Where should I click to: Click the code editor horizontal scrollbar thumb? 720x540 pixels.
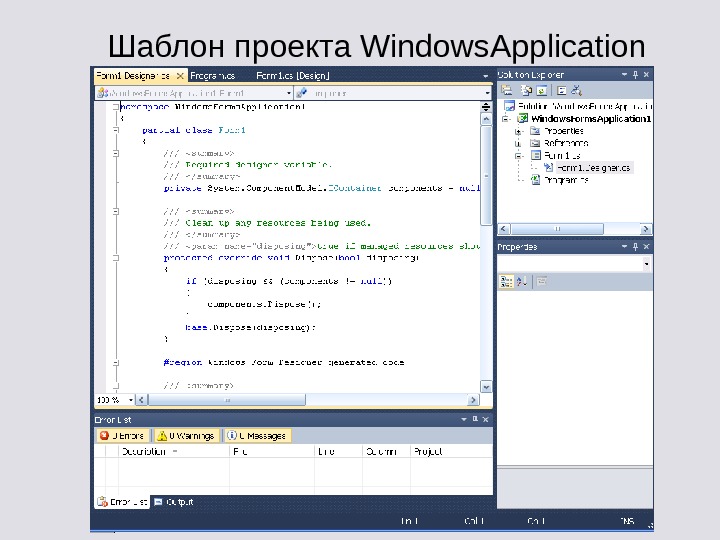tap(227, 400)
